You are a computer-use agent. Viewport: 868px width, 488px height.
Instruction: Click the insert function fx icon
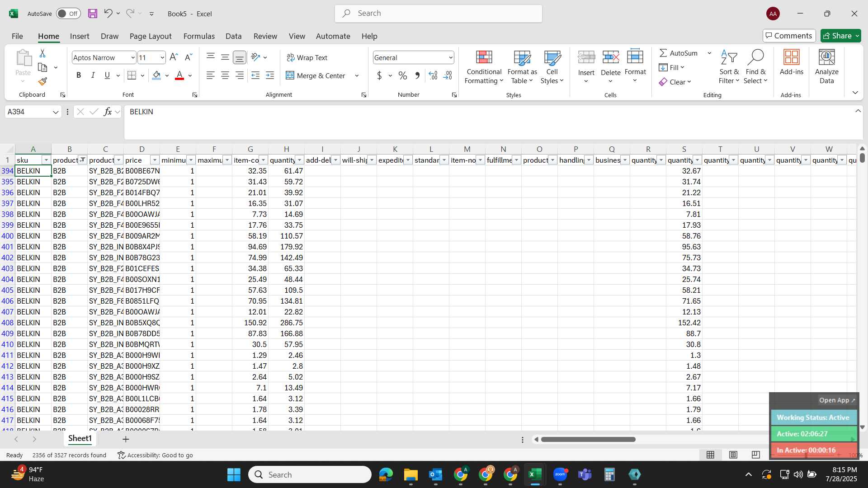pos(108,112)
